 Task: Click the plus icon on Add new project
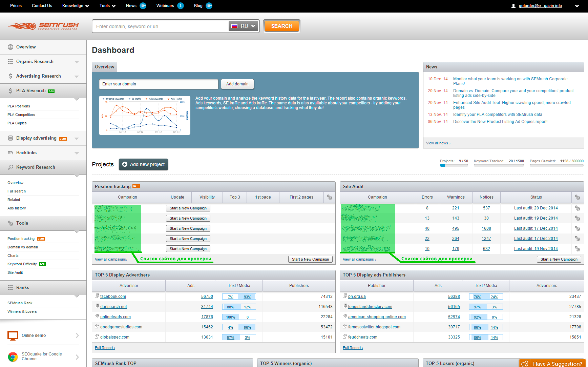tap(125, 164)
